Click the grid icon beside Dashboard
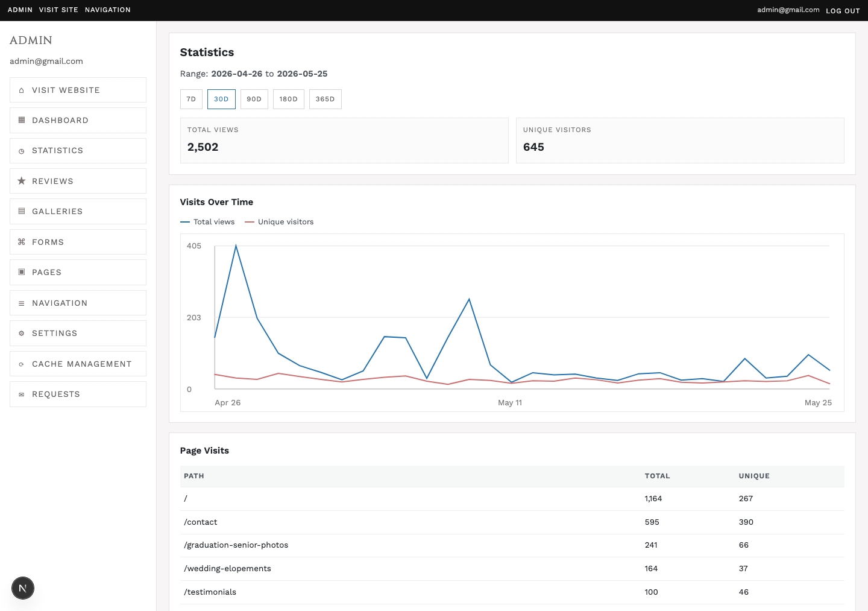 click(x=22, y=120)
